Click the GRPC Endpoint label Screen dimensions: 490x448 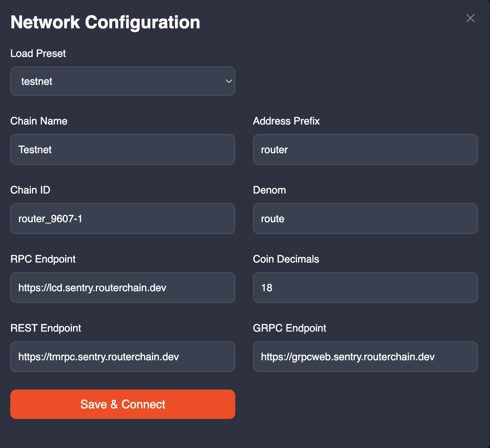tap(290, 328)
